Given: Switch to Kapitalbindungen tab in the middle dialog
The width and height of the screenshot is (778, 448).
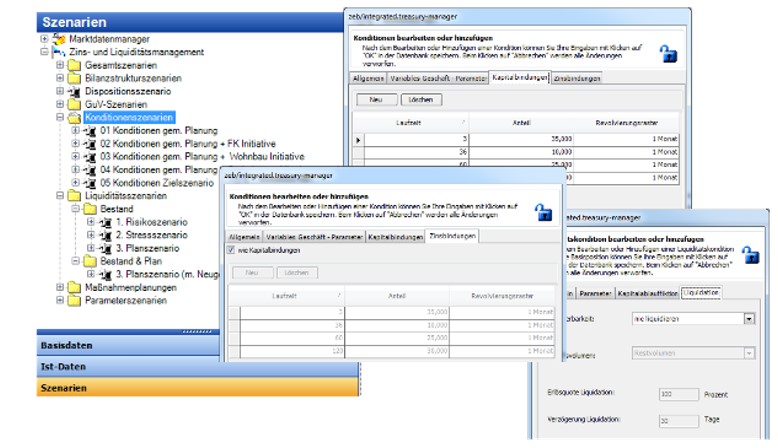Looking at the screenshot, I should (395, 237).
